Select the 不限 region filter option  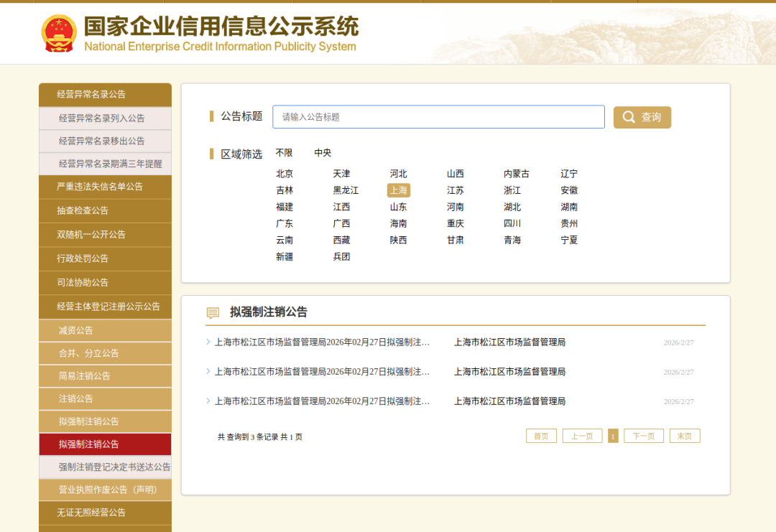tap(284, 153)
